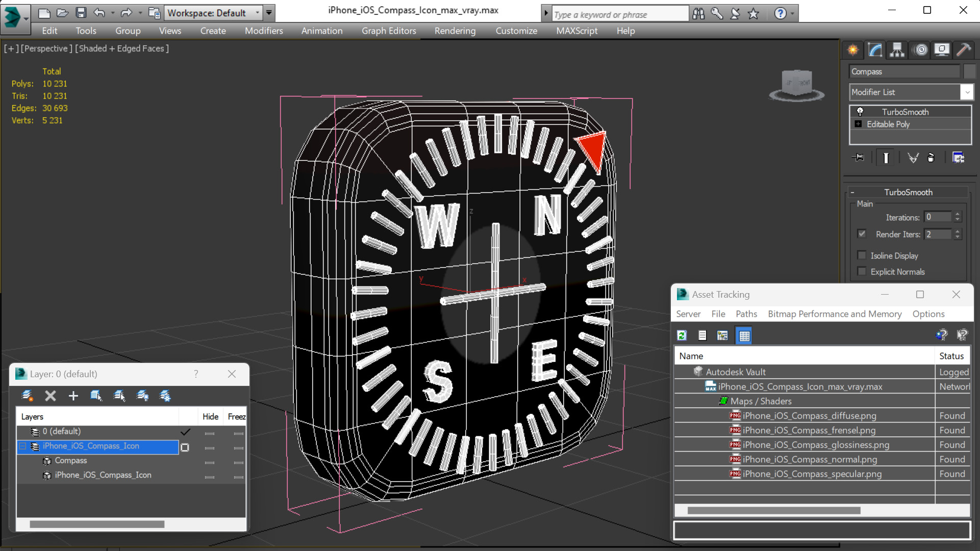Expand the Editable Poly plus sign
The image size is (980, 551).
pyautogui.click(x=858, y=124)
